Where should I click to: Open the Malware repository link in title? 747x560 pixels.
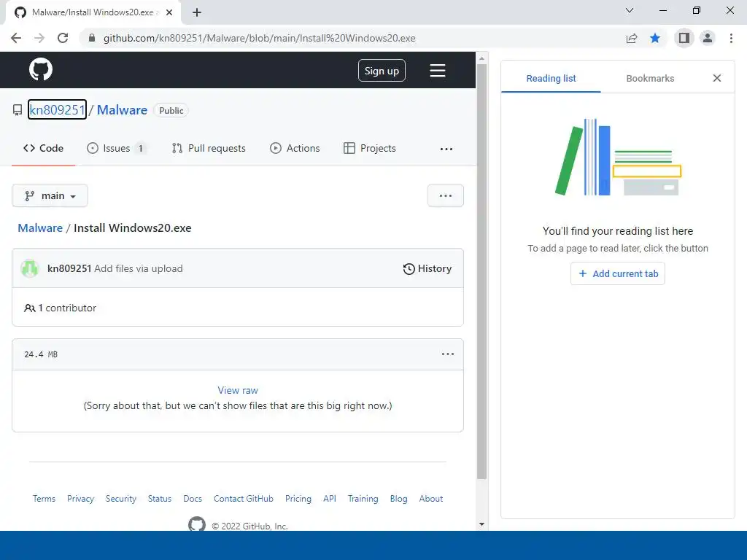click(x=122, y=110)
